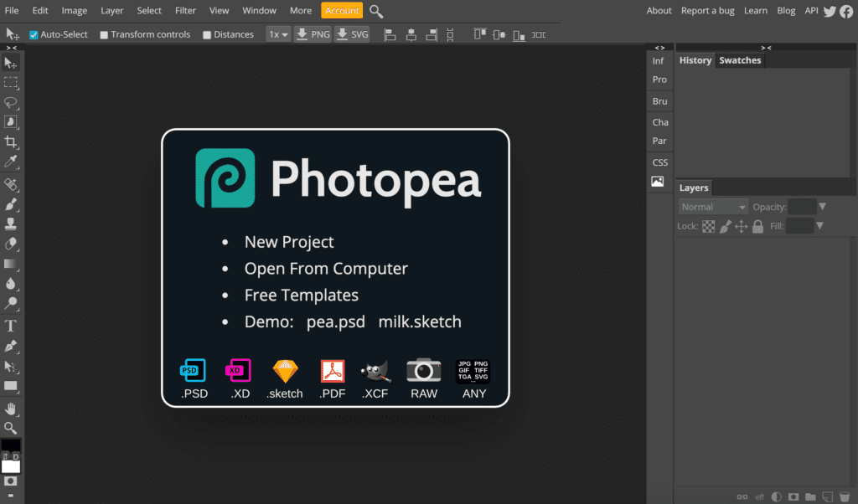Click New Project on start screen
Viewport: 858px width, 504px height.
(289, 242)
